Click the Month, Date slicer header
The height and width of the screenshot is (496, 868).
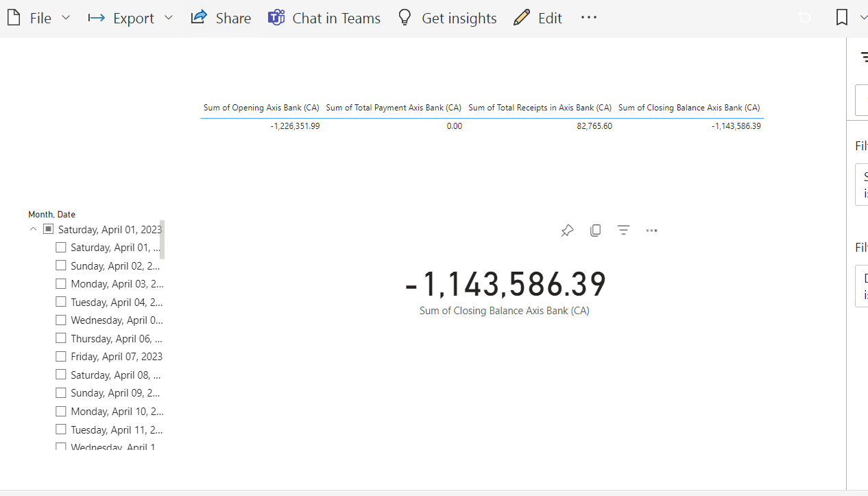pos(52,215)
